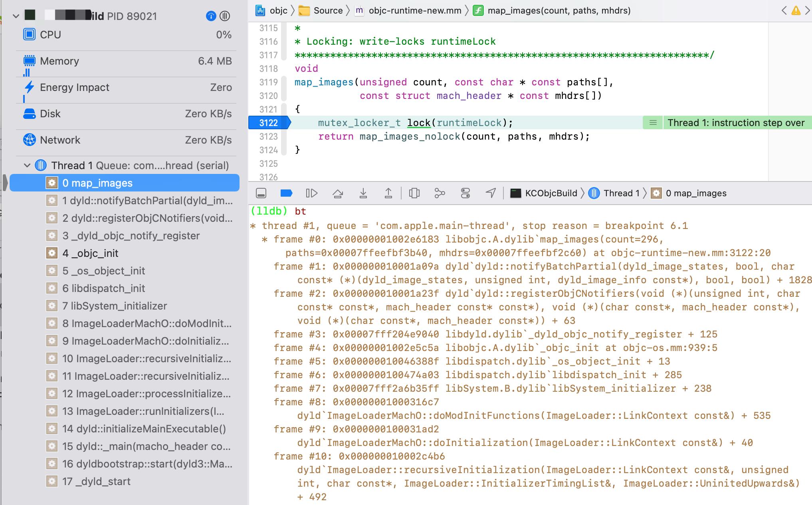Open Simulate Location menu
This screenshot has height=505, width=812.
pos(491,193)
